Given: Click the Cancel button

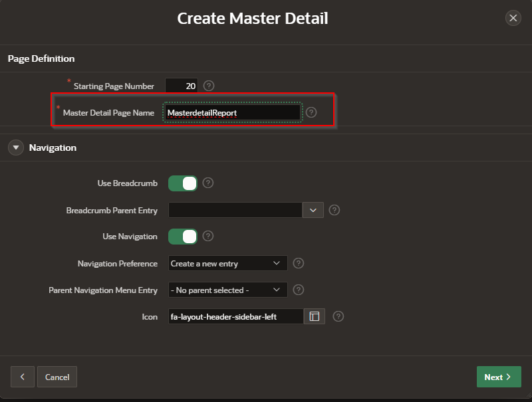Looking at the screenshot, I should (x=57, y=377).
